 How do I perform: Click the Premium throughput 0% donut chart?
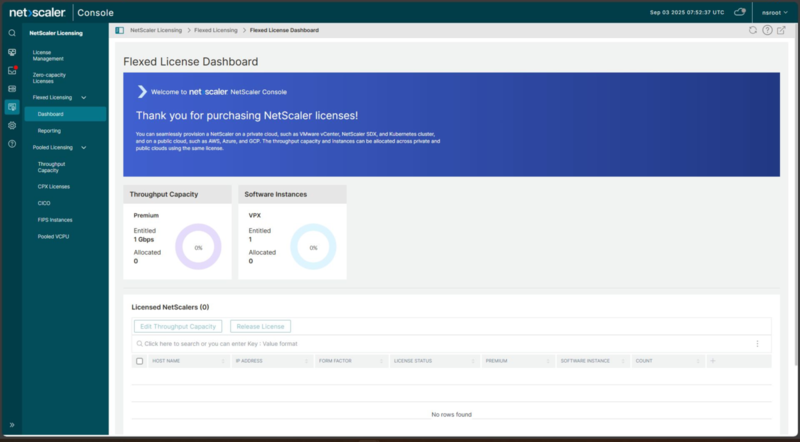tap(198, 247)
